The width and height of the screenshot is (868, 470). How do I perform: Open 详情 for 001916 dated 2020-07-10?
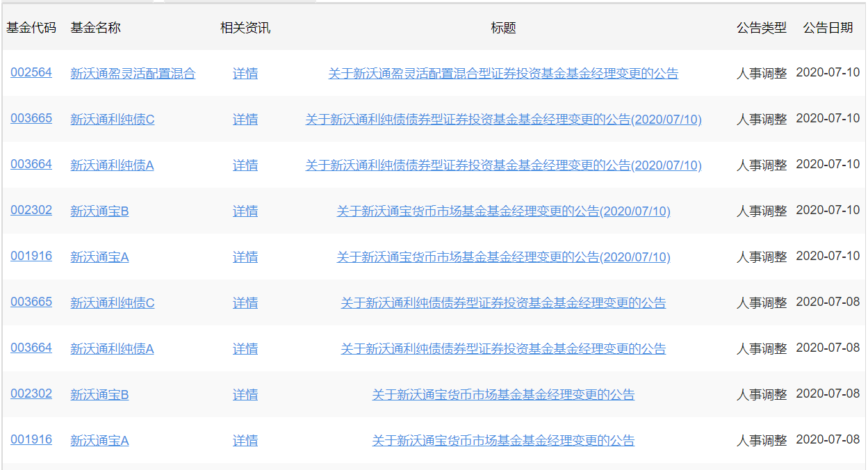tap(245, 257)
